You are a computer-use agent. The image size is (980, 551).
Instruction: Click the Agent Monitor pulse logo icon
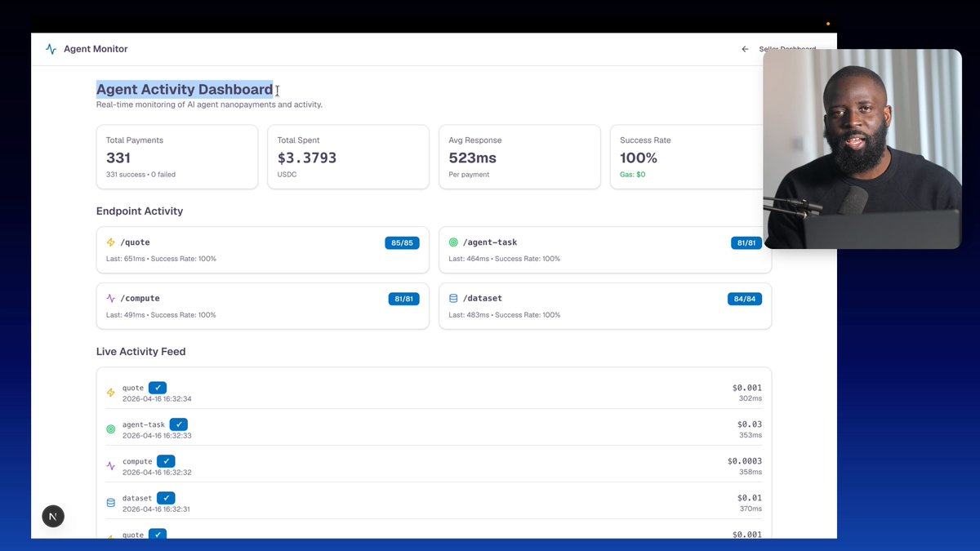point(51,49)
